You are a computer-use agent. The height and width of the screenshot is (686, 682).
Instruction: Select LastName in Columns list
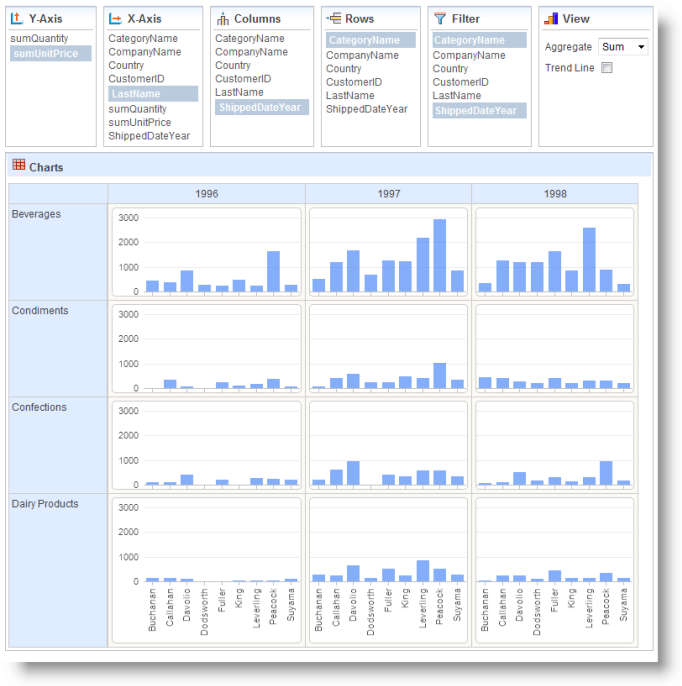(239, 92)
